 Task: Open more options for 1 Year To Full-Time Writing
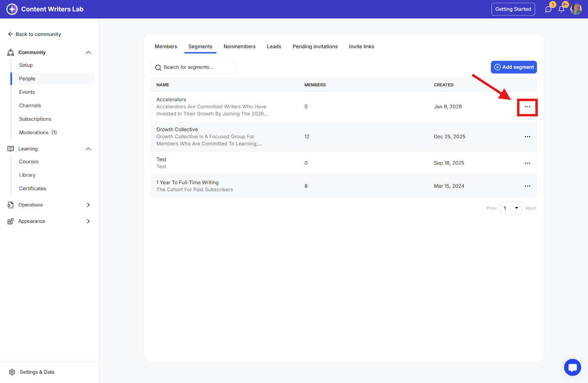point(527,186)
